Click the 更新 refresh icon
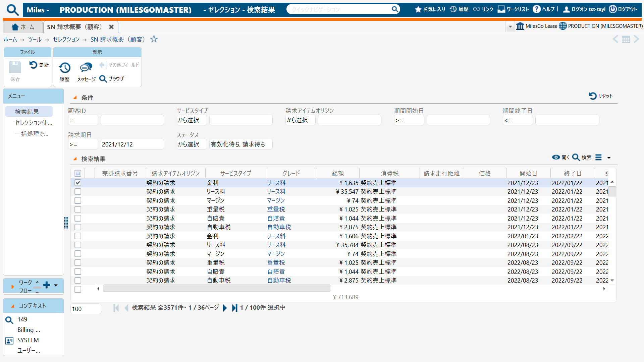The width and height of the screenshot is (644, 362). click(x=33, y=64)
